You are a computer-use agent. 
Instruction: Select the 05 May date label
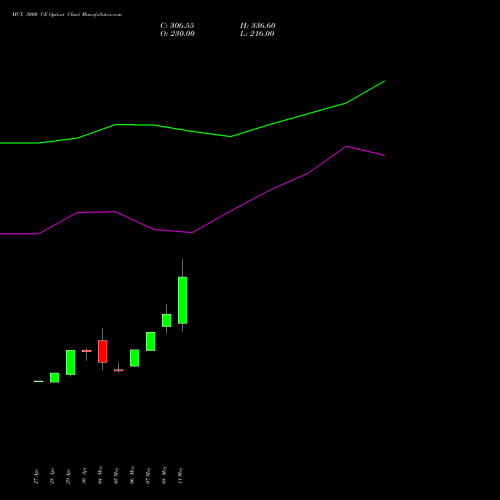116,475
